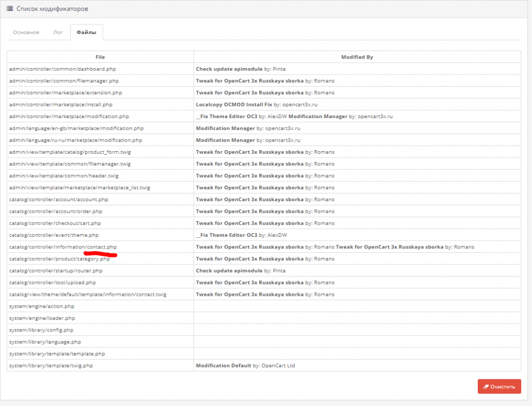This screenshot has height=406, width=532.
Task: Click system/library/template/twig.php file path
Action: [51, 366]
